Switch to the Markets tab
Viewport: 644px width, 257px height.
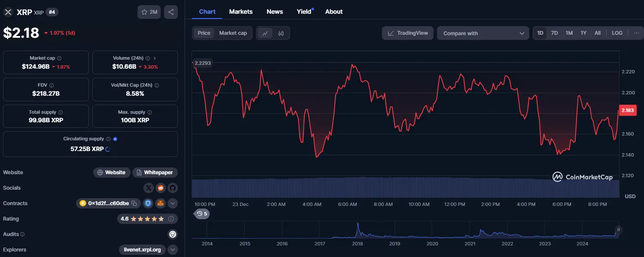tap(241, 12)
